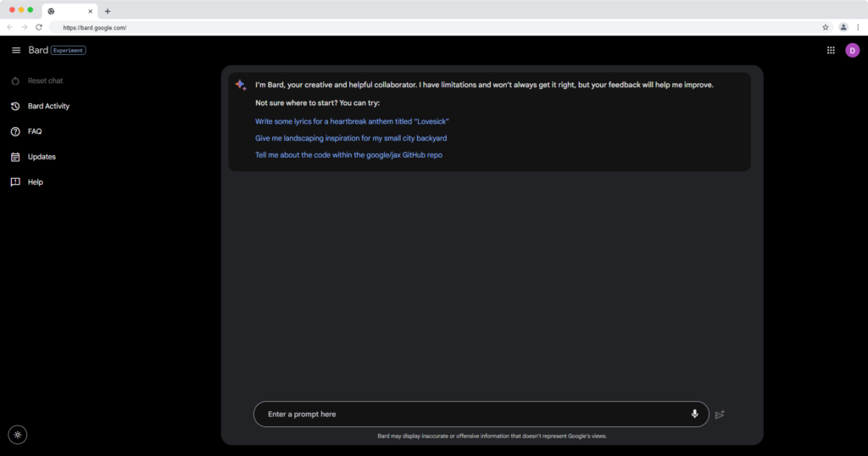Open a new browser tab
Screen dimensions: 868x456
pos(108,11)
